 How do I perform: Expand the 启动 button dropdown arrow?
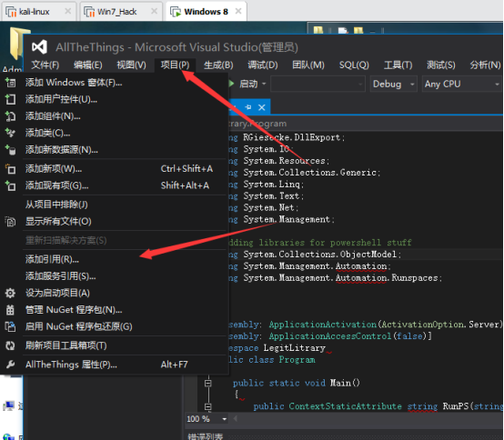264,84
